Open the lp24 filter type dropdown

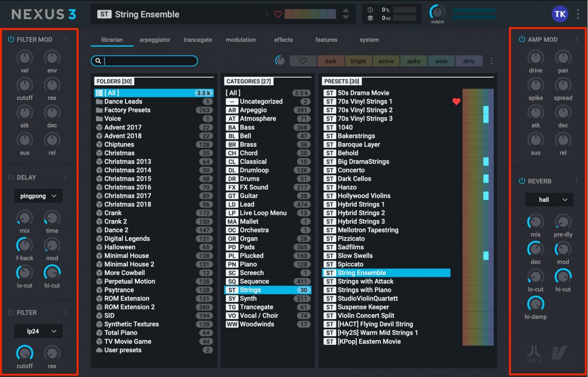(38, 331)
